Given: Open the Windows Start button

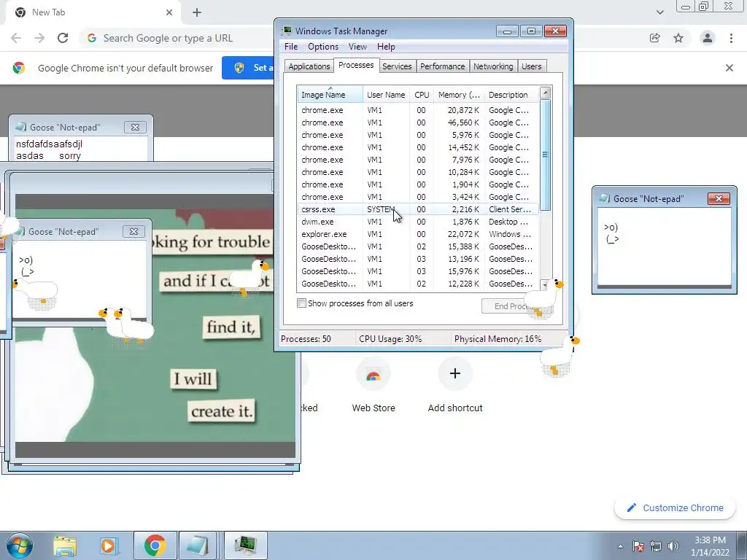Looking at the screenshot, I should 20,545.
